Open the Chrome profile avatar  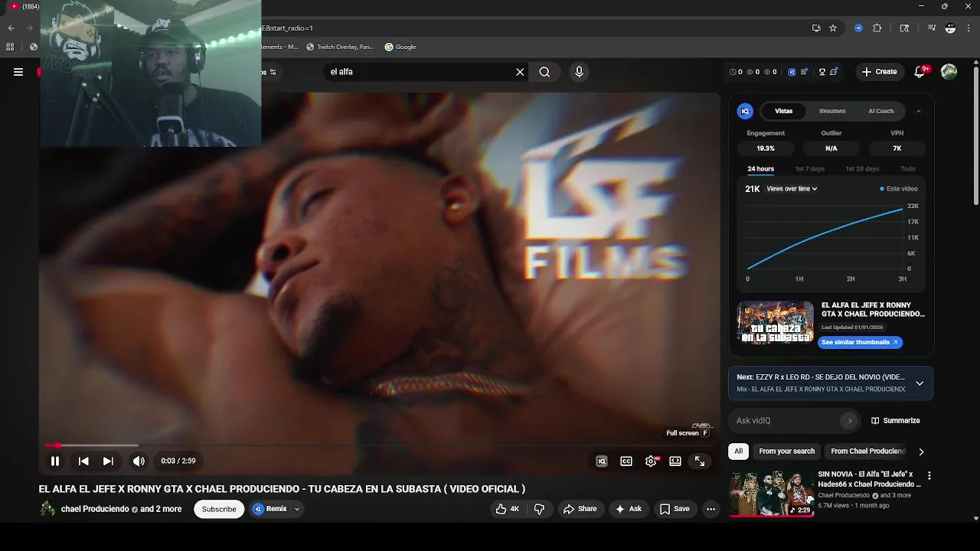pos(950,28)
